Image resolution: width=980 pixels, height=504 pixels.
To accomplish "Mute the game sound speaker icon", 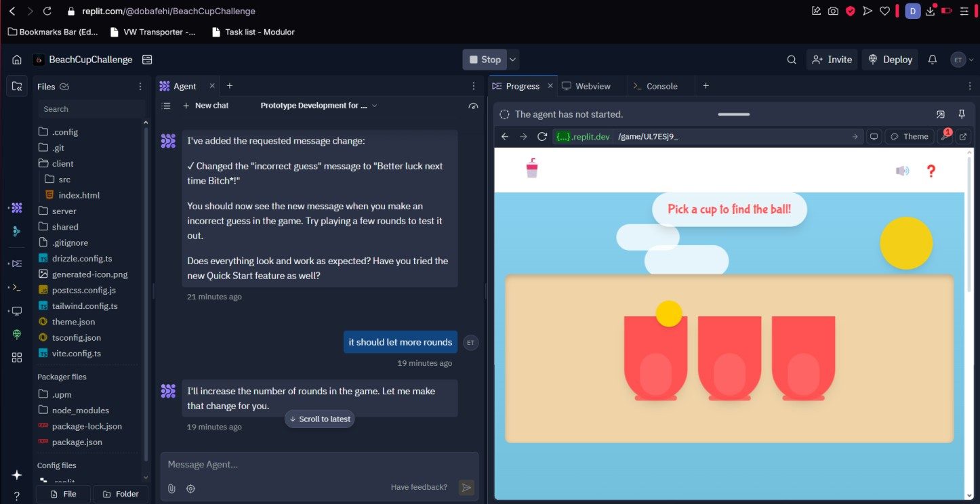I will tap(902, 171).
